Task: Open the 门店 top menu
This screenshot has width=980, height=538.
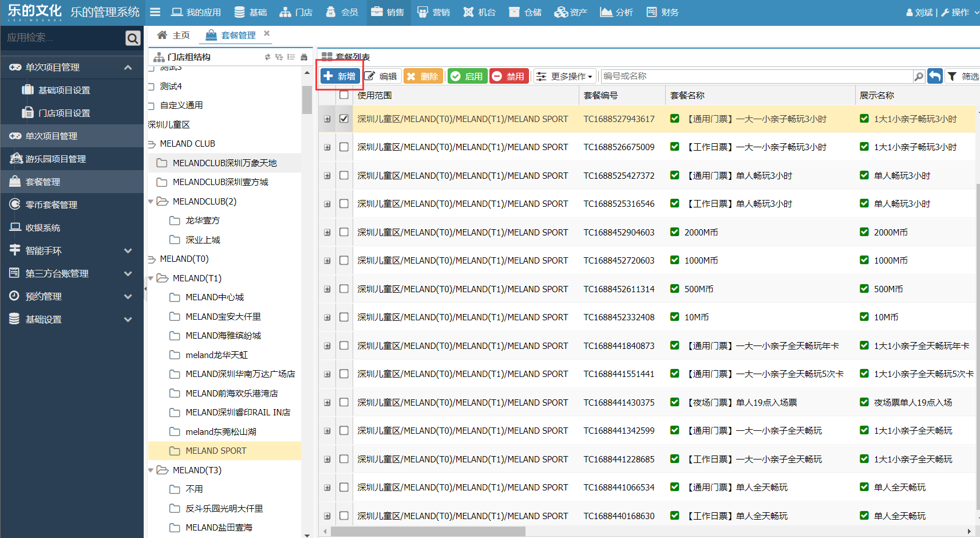Action: click(296, 12)
